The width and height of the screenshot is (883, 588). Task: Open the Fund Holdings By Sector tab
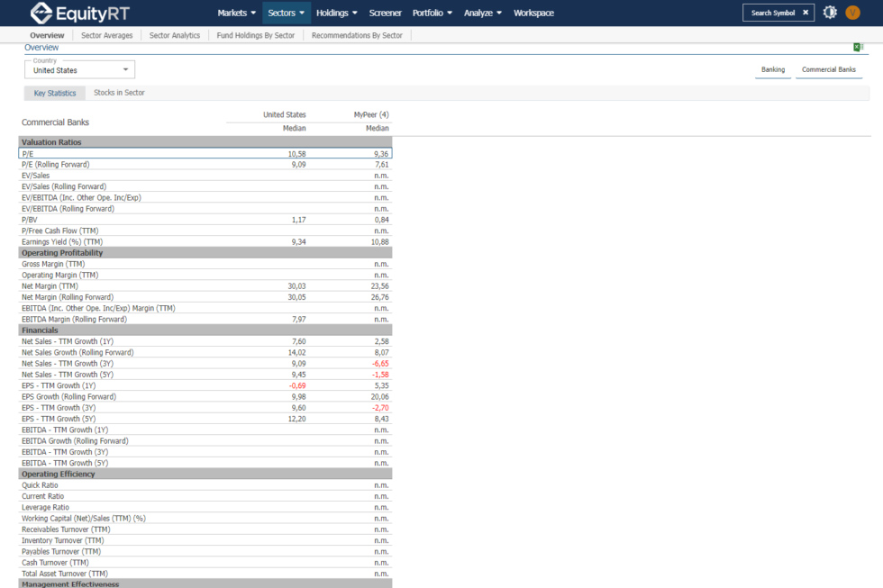(256, 35)
